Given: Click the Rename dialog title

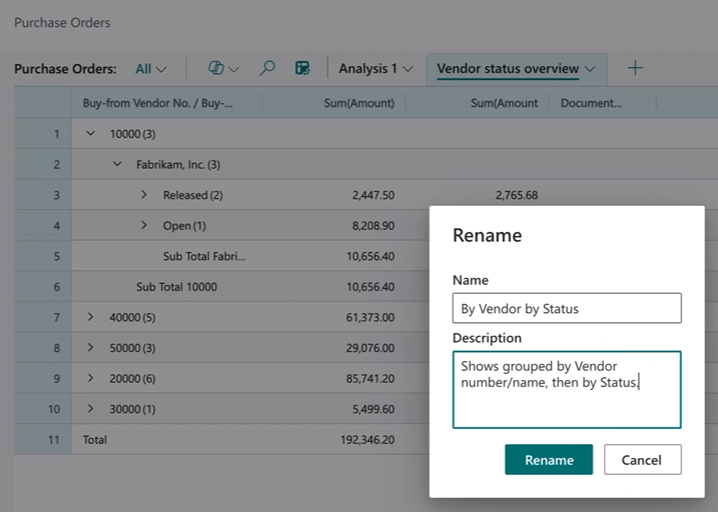Looking at the screenshot, I should (487, 235).
